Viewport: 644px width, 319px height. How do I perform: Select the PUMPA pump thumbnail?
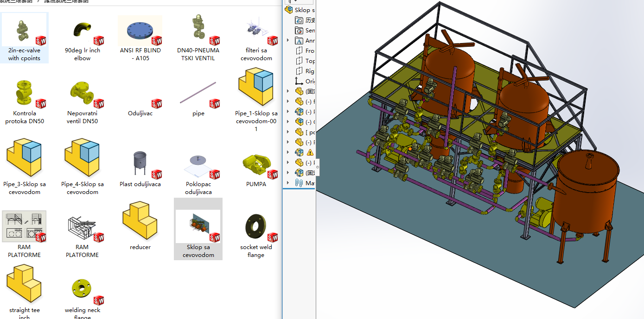click(256, 164)
